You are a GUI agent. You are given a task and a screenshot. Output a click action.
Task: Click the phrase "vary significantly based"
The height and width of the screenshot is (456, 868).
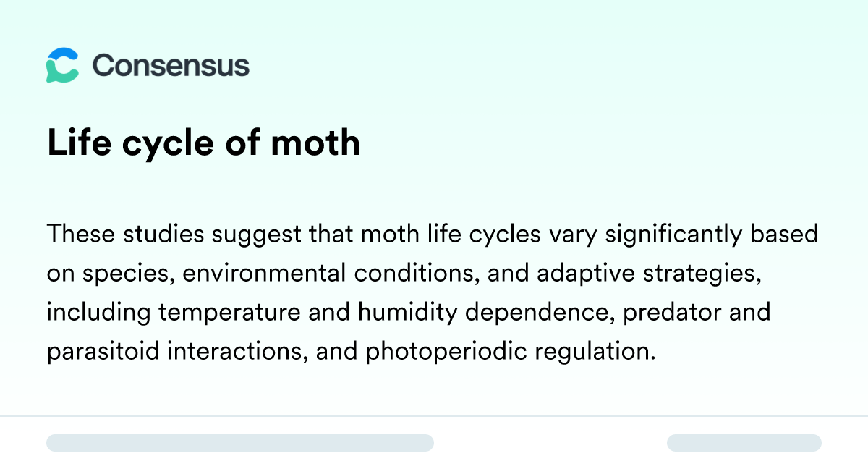click(x=684, y=235)
